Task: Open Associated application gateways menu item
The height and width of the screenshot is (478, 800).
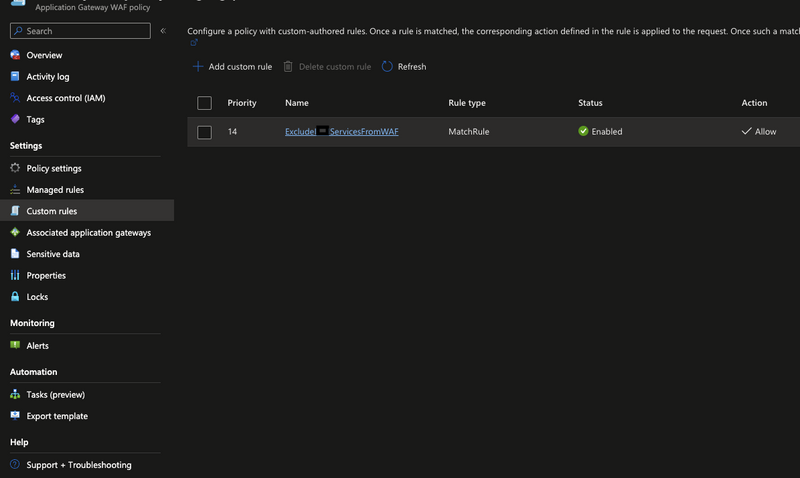Action: [x=88, y=233]
